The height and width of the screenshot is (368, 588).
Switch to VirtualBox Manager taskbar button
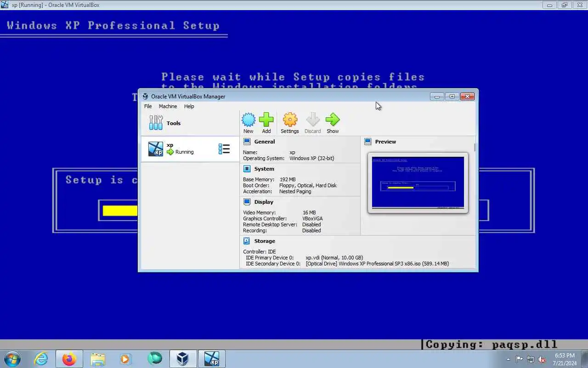tap(183, 359)
